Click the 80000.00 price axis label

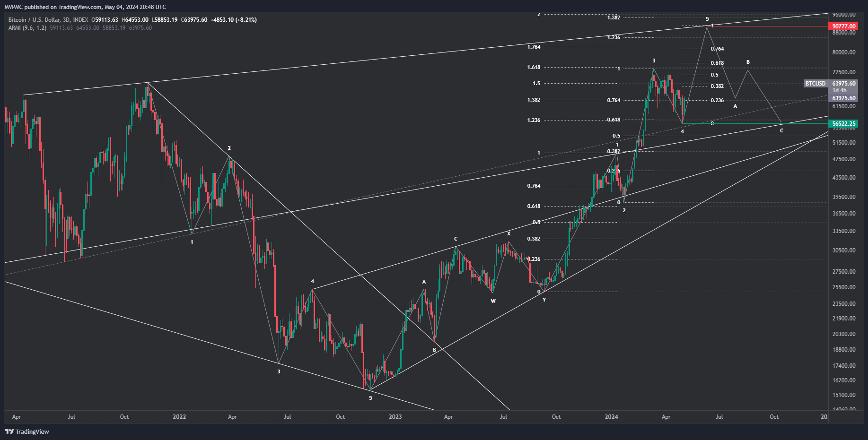pyautogui.click(x=844, y=52)
